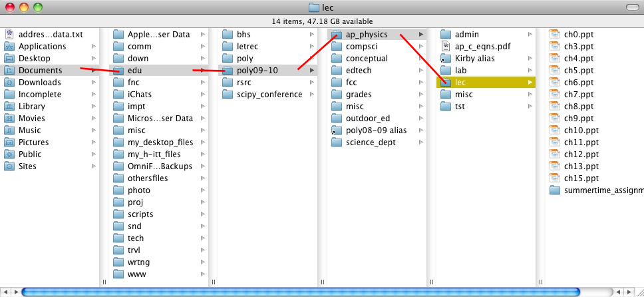This screenshot has width=644, height=297.
Task: Select the othersfiles folder name
Action: click(148, 178)
